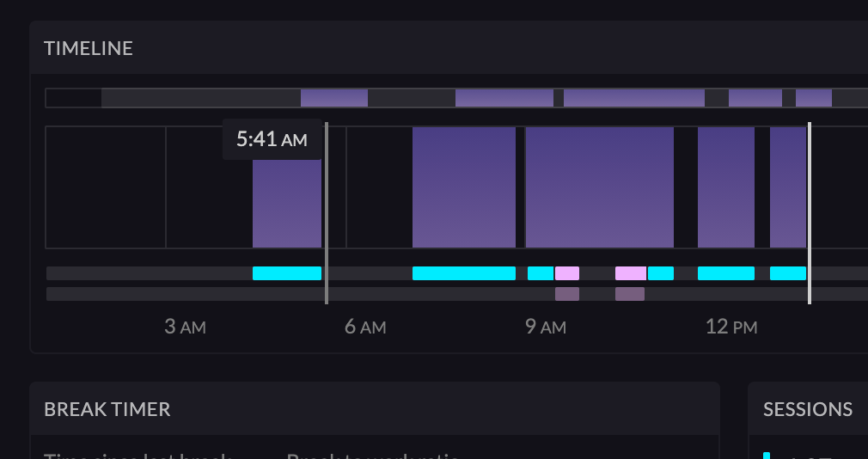Click the first purple segment in the overview strip

click(334, 98)
